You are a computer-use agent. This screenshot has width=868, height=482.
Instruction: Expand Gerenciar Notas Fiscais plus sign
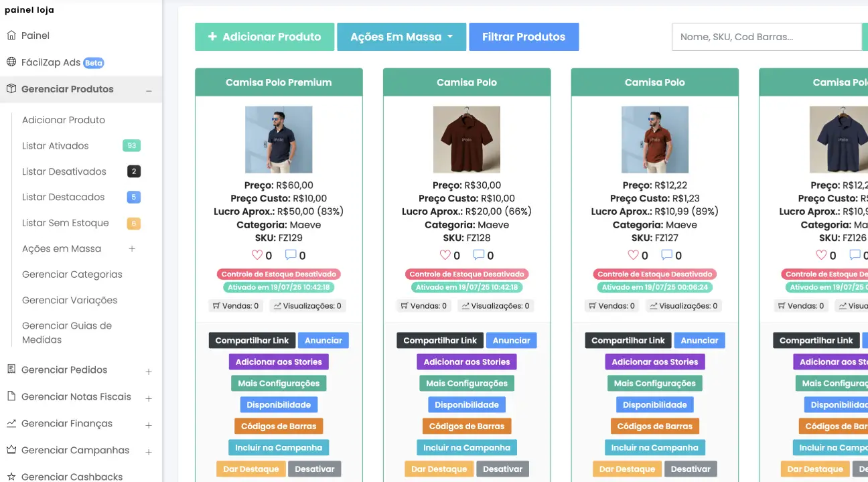[x=149, y=398]
